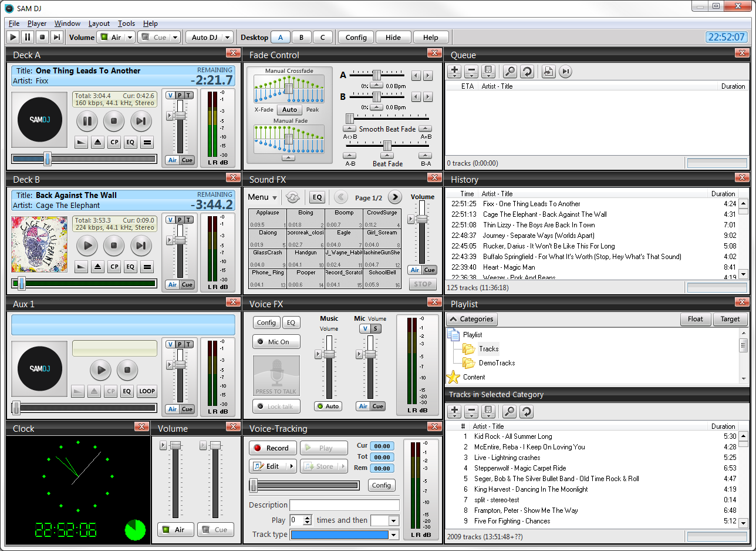Viewport: 756px width, 551px height.
Task: Go to next Sound FX page
Action: coord(395,197)
